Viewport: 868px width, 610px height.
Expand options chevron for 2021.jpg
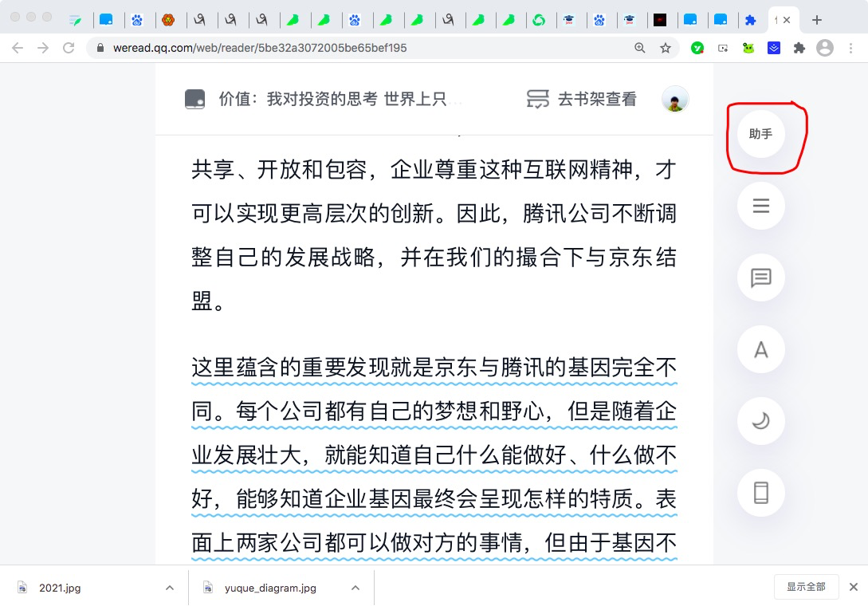tap(170, 588)
